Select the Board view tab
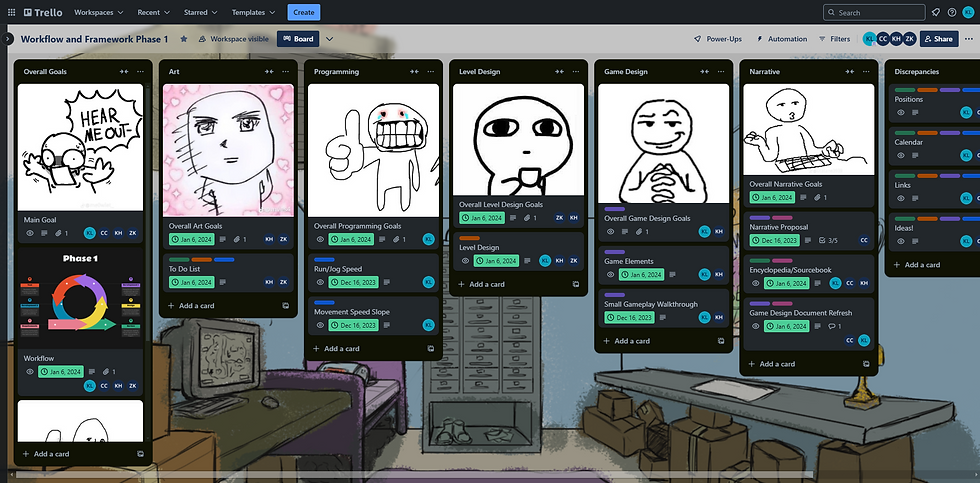980x483 pixels. [x=298, y=39]
